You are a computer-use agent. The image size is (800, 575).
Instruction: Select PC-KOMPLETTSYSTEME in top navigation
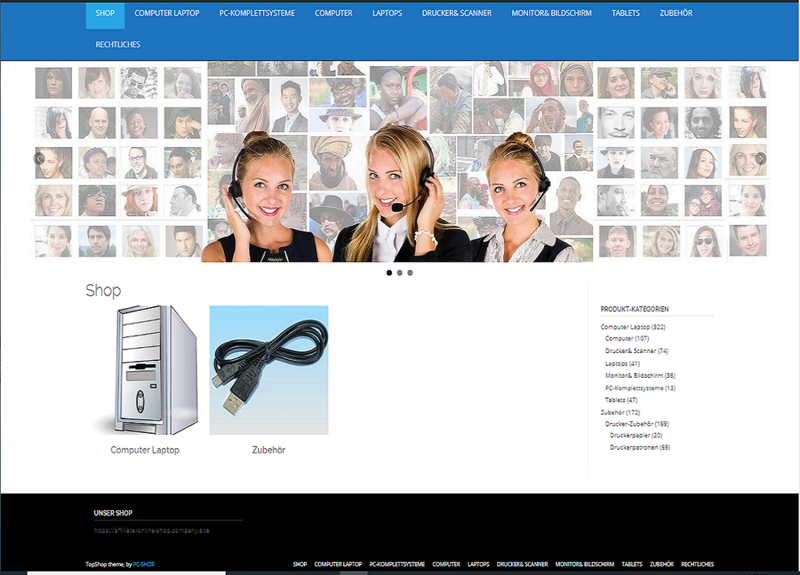point(257,13)
